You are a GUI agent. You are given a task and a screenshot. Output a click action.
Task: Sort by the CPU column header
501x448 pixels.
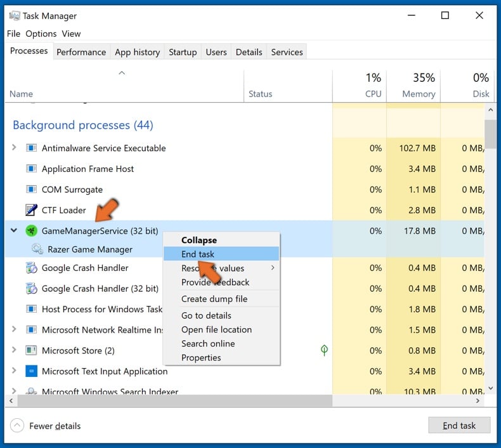pyautogui.click(x=359, y=86)
